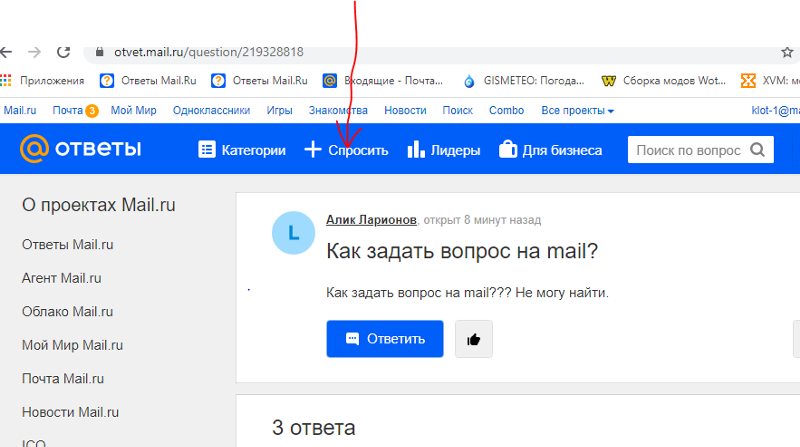Open Поиск in the portal bar
Screen dimensions: 800x447
tap(458, 110)
